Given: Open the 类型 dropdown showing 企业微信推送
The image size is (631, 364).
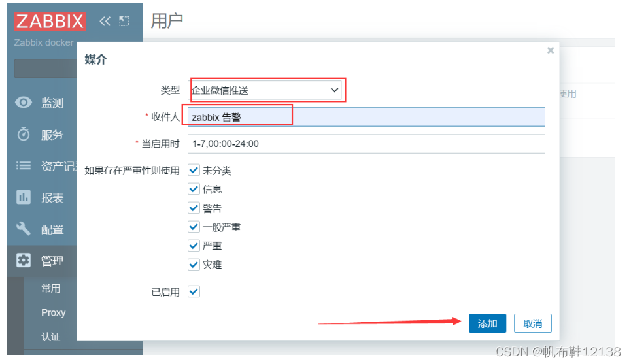Looking at the screenshot, I should [x=265, y=90].
